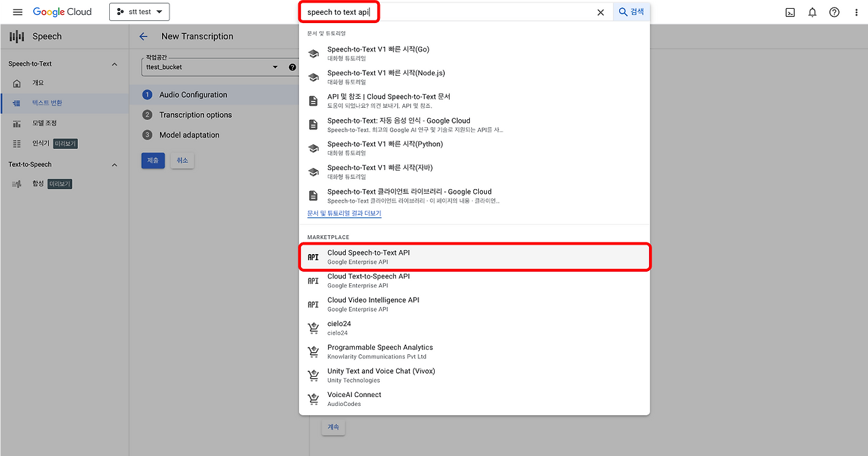The width and height of the screenshot is (868, 456).
Task: Open Speech-to-Text V1 빠른 시작(자바) tutorial
Action: click(475, 172)
